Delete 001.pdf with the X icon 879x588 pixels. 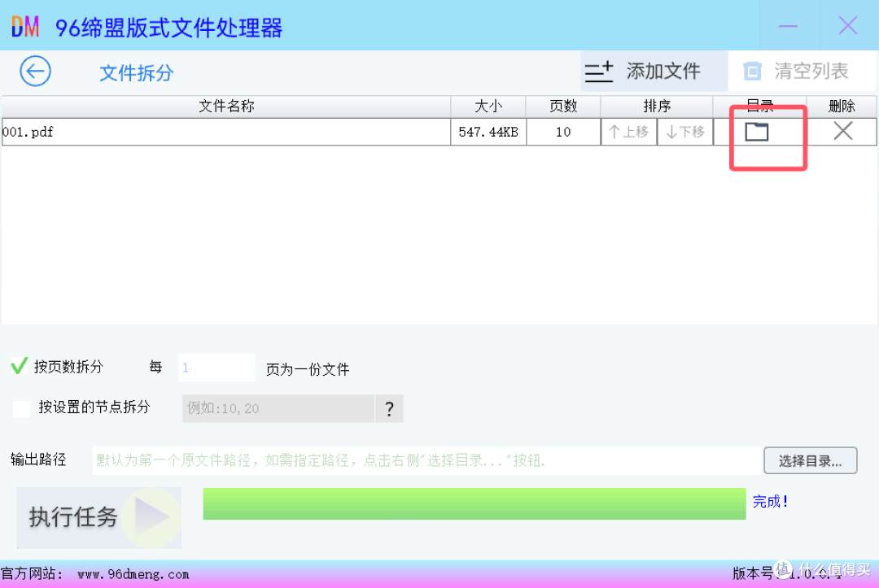tap(842, 131)
